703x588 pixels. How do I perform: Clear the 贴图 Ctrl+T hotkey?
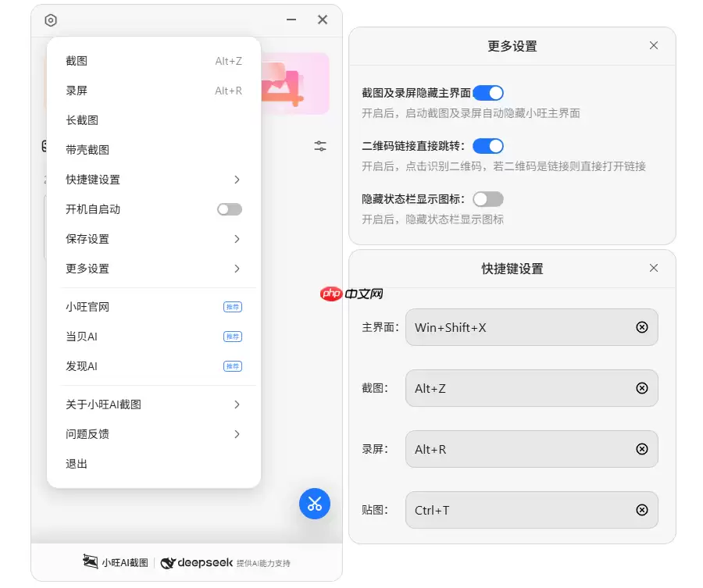[x=642, y=510]
